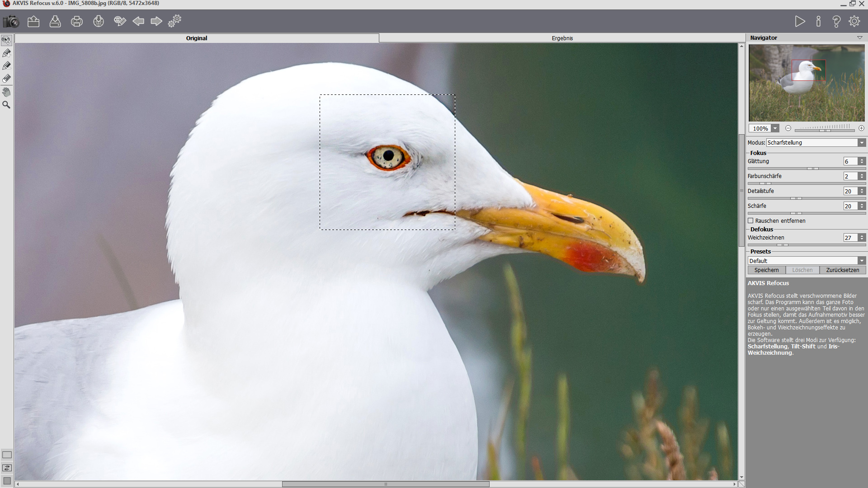Open the 100% zoom level dropdown
Image resolution: width=868 pixels, height=488 pixels.
775,128
